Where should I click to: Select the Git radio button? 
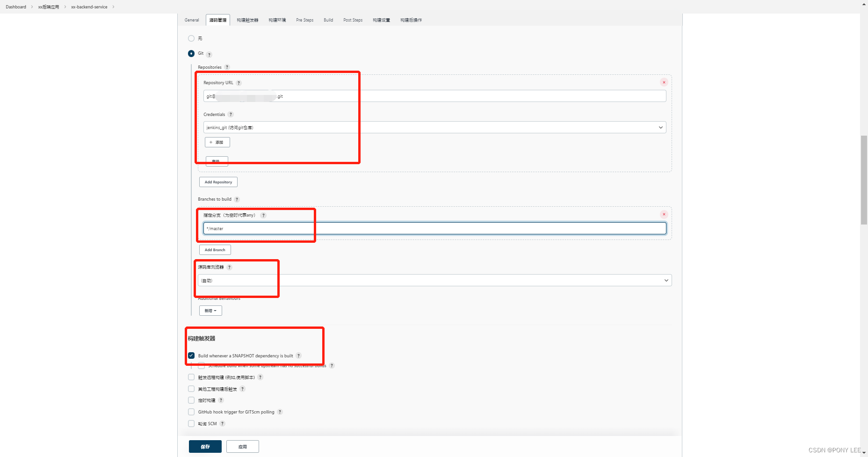click(191, 54)
